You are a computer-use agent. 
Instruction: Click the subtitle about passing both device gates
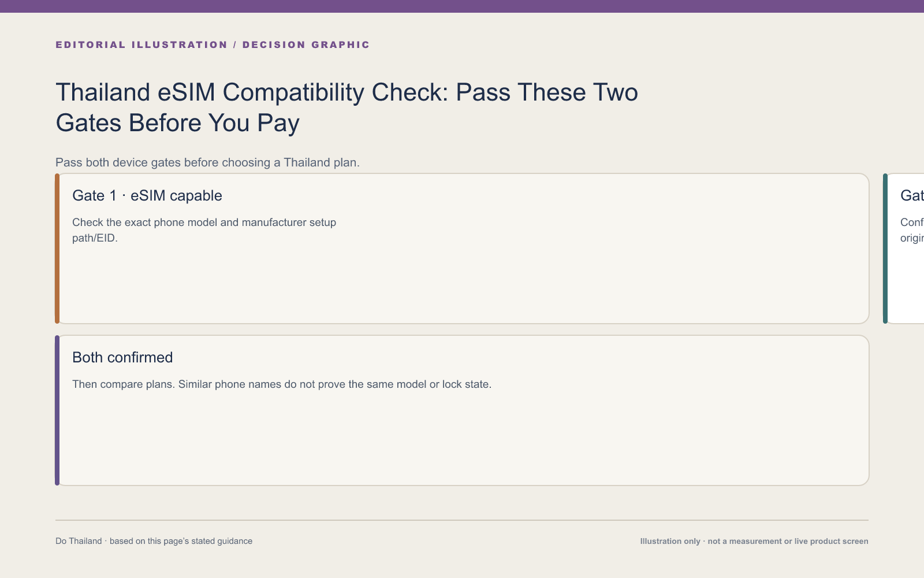207,162
